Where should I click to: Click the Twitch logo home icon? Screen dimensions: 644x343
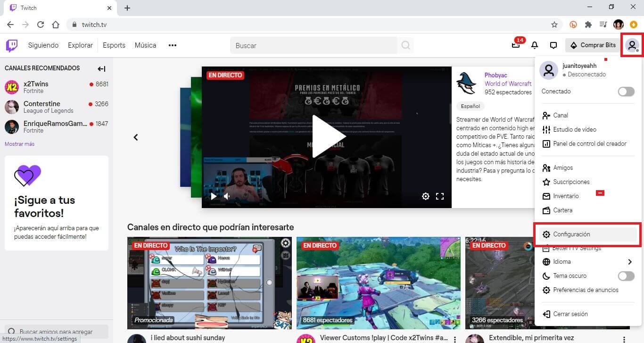pyautogui.click(x=12, y=45)
